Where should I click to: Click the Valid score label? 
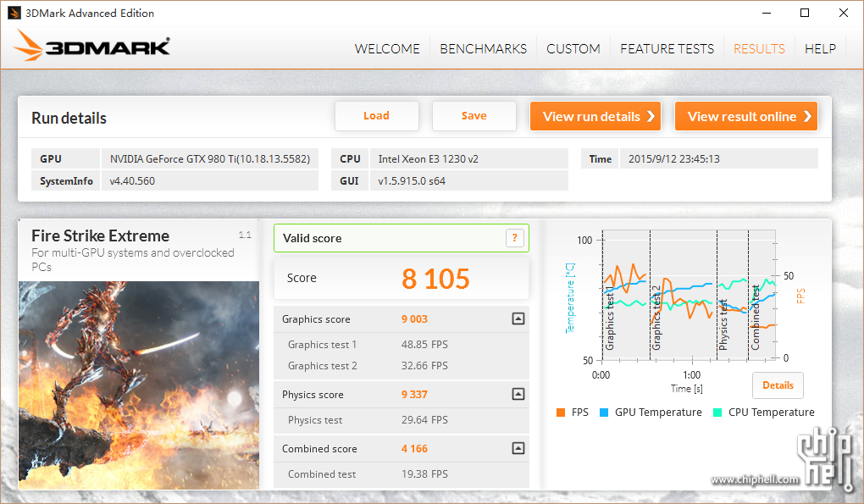[312, 239]
